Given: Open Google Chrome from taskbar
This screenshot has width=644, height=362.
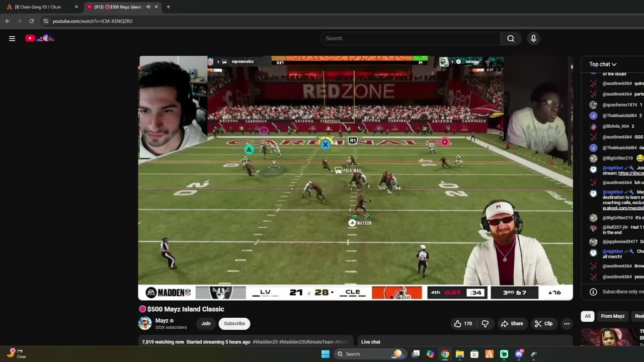Looking at the screenshot, I should tap(445, 354).
